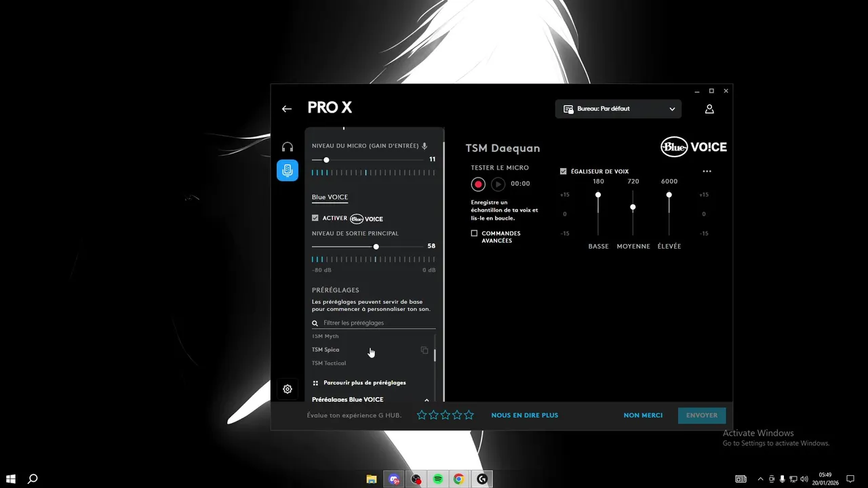Enable the COMMANDES AVANCÉES checkbox
The height and width of the screenshot is (488, 868).
coord(475,233)
